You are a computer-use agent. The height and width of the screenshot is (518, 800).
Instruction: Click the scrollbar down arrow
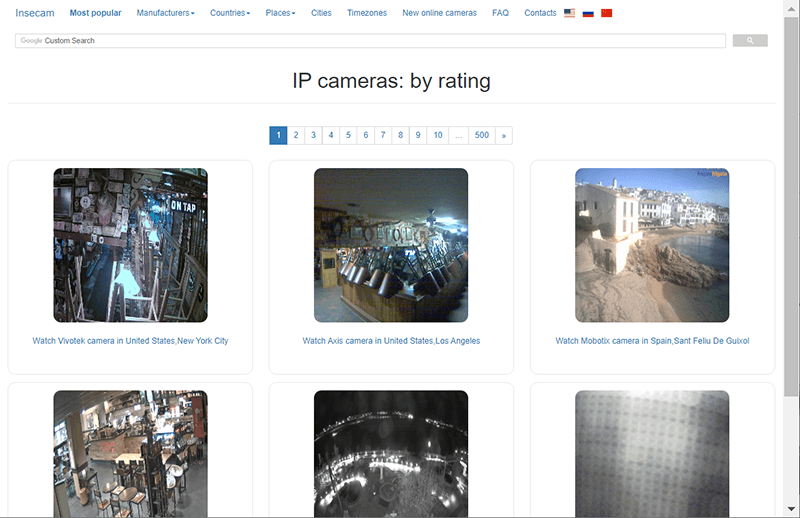click(x=791, y=509)
